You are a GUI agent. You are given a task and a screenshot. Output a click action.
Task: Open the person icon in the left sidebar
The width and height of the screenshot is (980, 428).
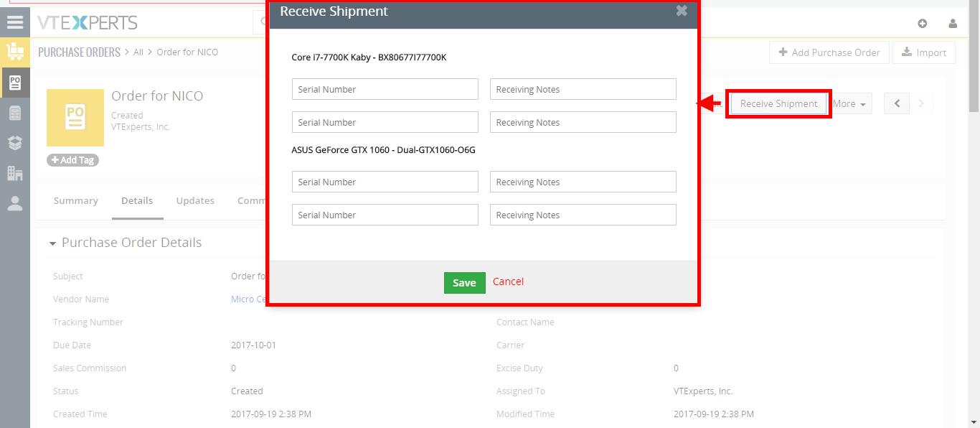tap(15, 203)
